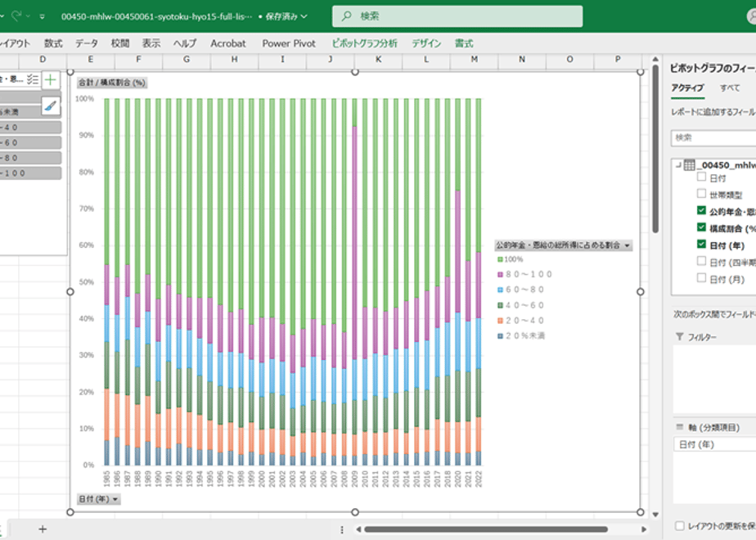Select slicer item ending in 6 0
Viewport: 756px width, 540px height.
(30, 142)
